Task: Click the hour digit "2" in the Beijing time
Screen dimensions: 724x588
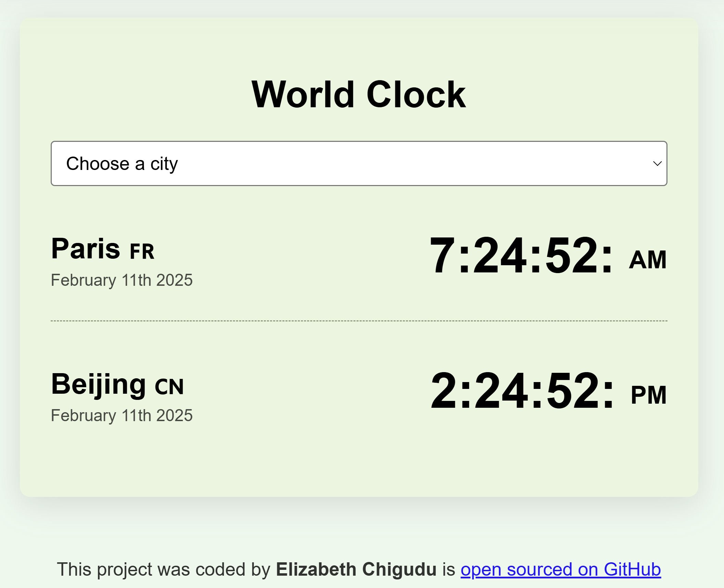Action: (443, 391)
